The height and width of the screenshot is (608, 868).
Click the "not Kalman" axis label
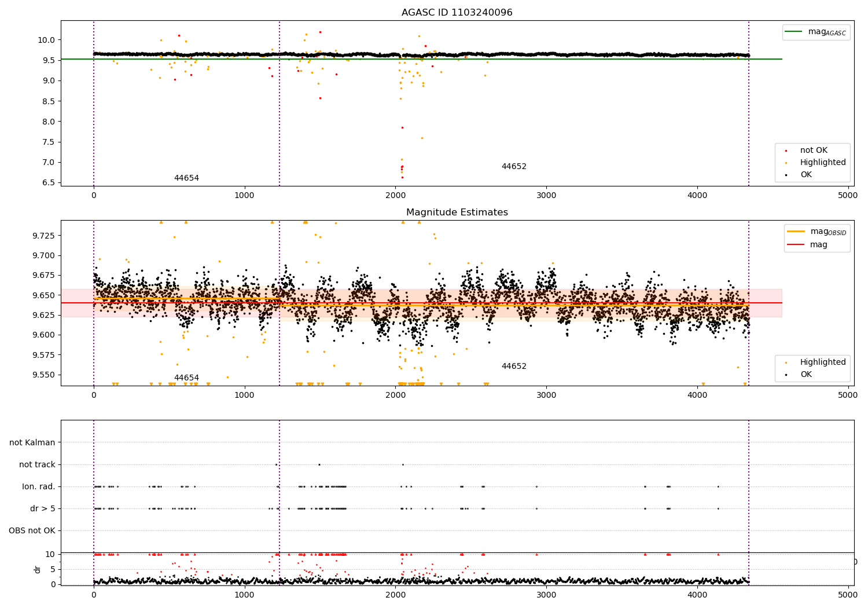click(32, 442)
